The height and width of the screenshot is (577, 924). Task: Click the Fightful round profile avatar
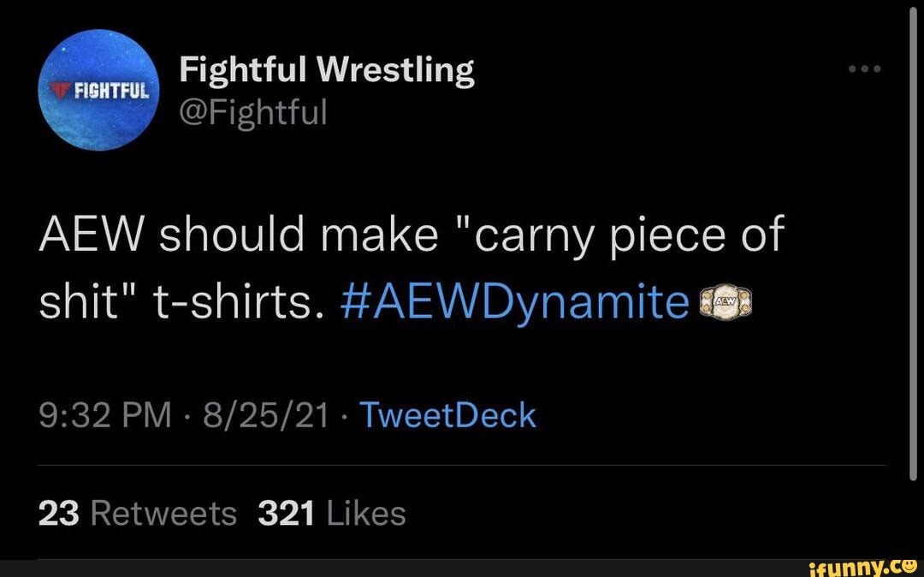[97, 90]
